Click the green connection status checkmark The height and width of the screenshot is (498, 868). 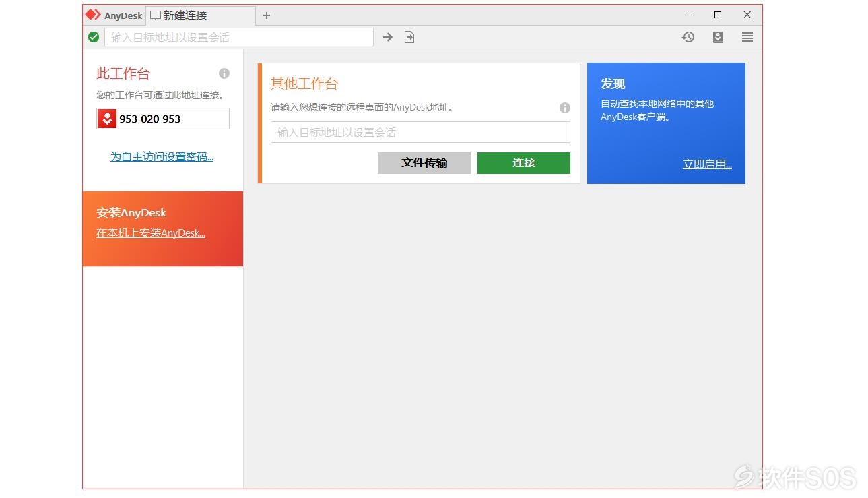pos(94,37)
